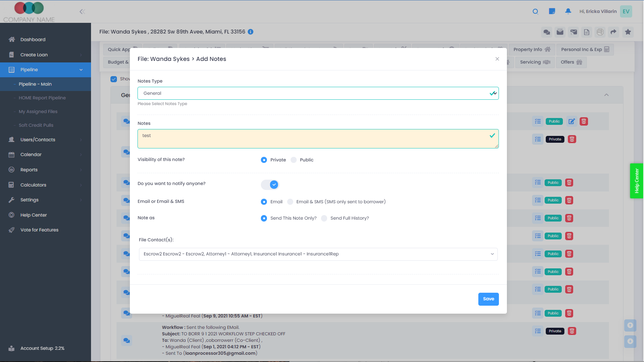
Task: Click the share arrow icon in file header
Action: (x=613, y=32)
